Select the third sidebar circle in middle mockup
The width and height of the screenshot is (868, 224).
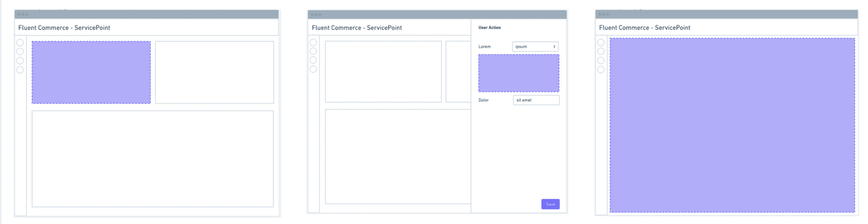313,60
